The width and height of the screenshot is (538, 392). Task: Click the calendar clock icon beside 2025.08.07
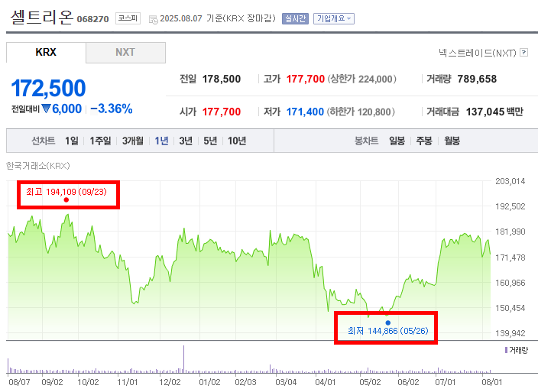click(x=153, y=20)
